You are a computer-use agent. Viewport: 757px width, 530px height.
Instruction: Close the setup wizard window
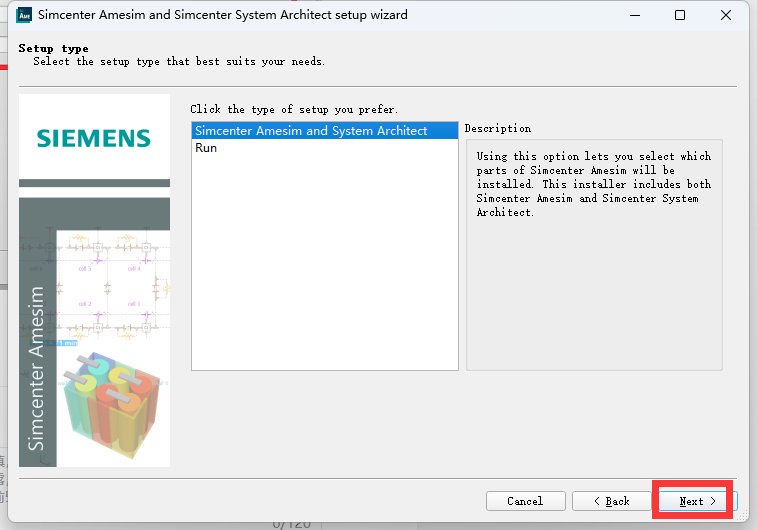click(726, 15)
